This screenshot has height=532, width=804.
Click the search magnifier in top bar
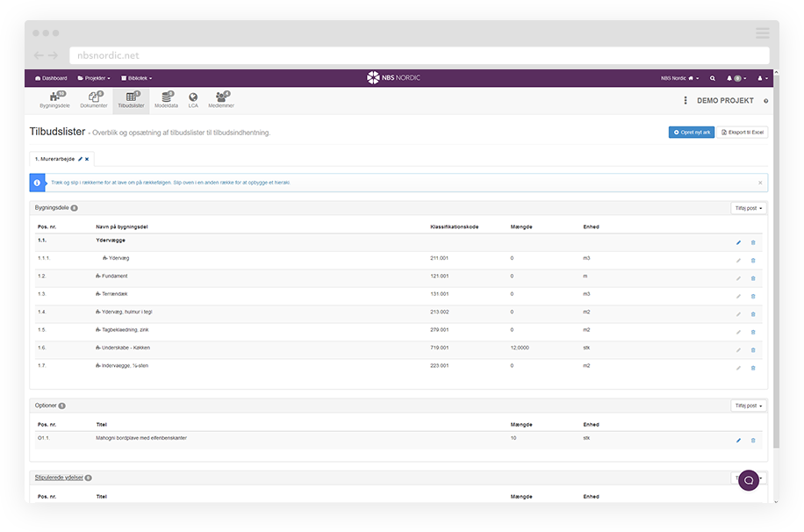click(712, 78)
